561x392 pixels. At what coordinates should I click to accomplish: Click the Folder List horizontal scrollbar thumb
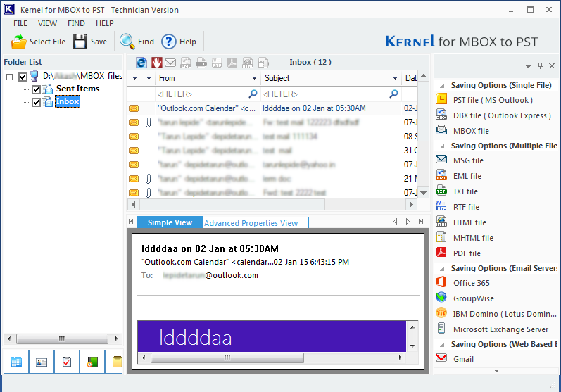coord(62,339)
